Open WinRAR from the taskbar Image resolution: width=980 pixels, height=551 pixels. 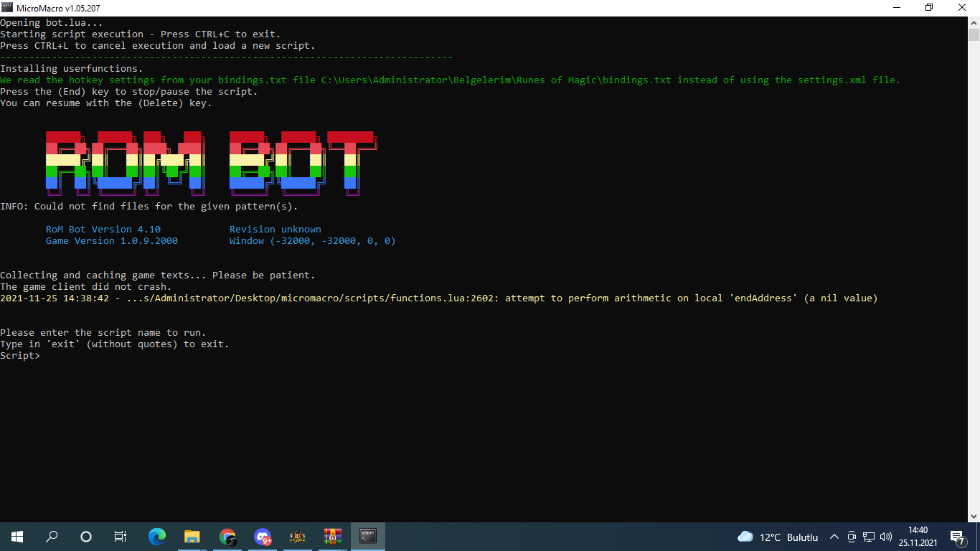(333, 537)
